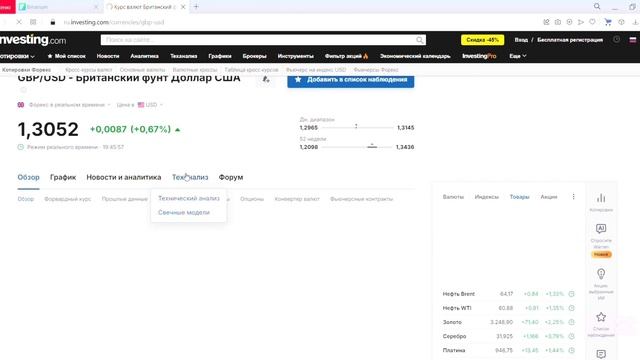Click the search magnifier in site search box
Image resolution: width=640 pixels, height=360 pixels.
point(420,40)
